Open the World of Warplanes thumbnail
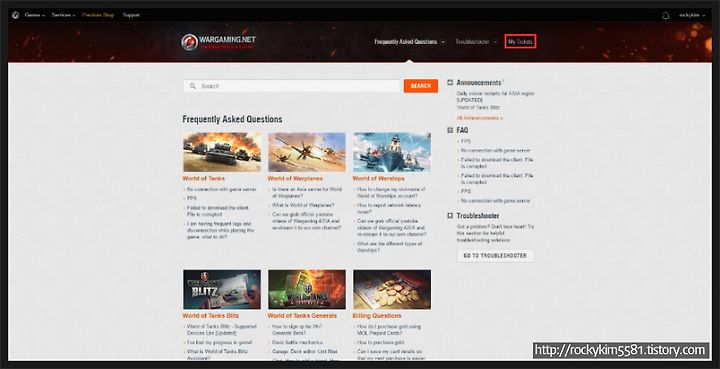This screenshot has height=369, width=720. click(x=307, y=152)
